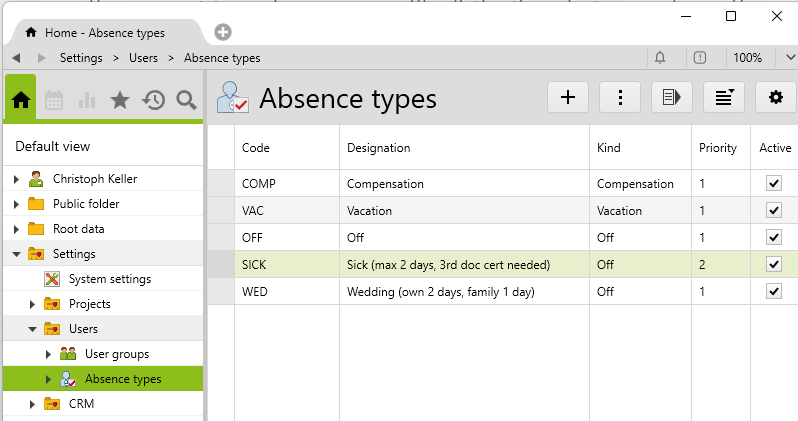Click the plus button to add absence type
This screenshot has width=798, height=421.
point(568,97)
